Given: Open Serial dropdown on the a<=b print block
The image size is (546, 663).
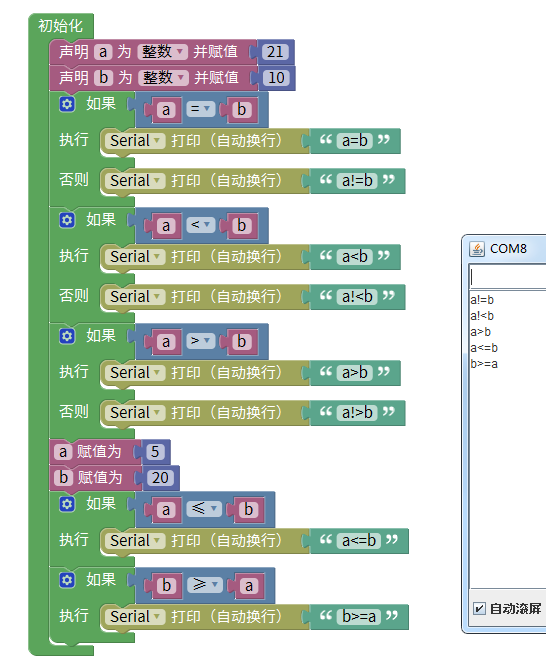Looking at the screenshot, I should coord(135,540).
